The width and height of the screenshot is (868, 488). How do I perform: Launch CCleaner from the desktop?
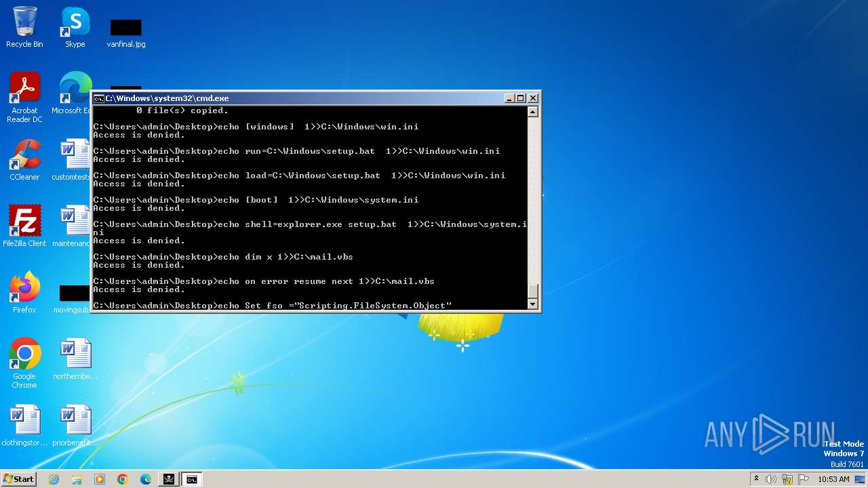coord(24,160)
